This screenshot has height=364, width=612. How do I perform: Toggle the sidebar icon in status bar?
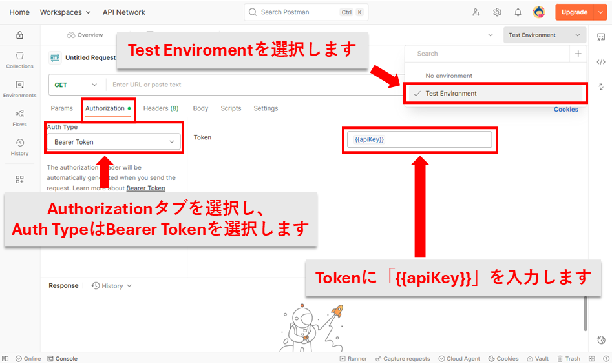[5, 359]
